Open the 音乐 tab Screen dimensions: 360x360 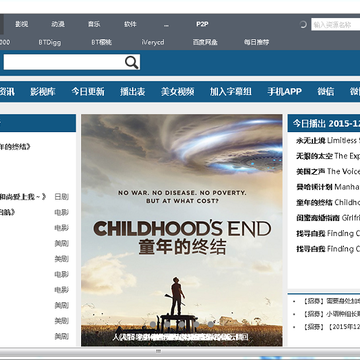point(94,24)
